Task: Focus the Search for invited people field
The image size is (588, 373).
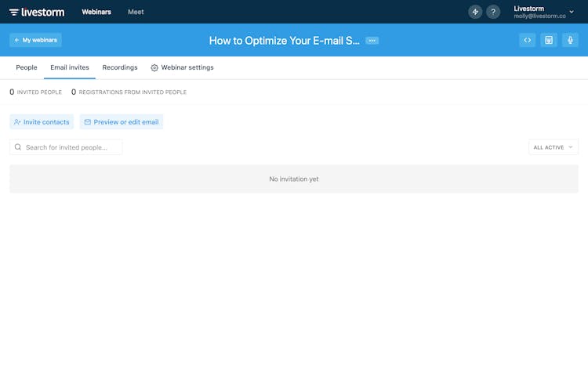Action: 71,147
